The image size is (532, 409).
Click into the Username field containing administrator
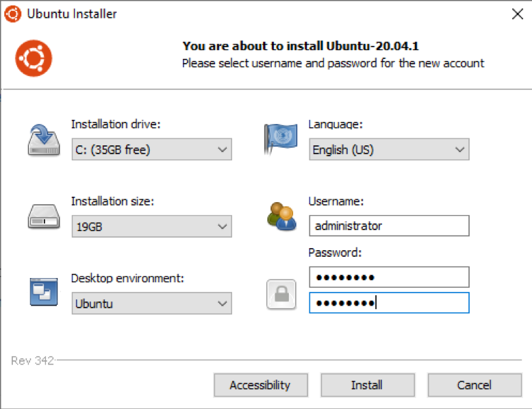389,225
